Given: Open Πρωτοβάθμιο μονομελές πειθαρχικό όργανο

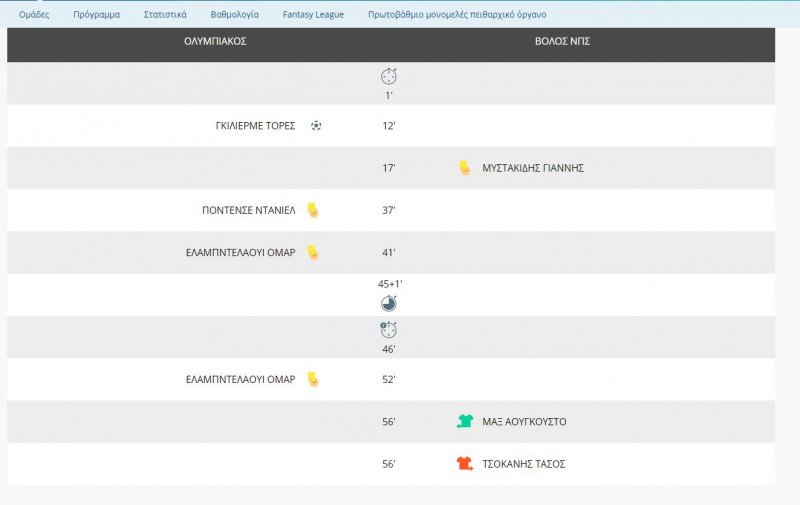Looking at the screenshot, I should (457, 15).
